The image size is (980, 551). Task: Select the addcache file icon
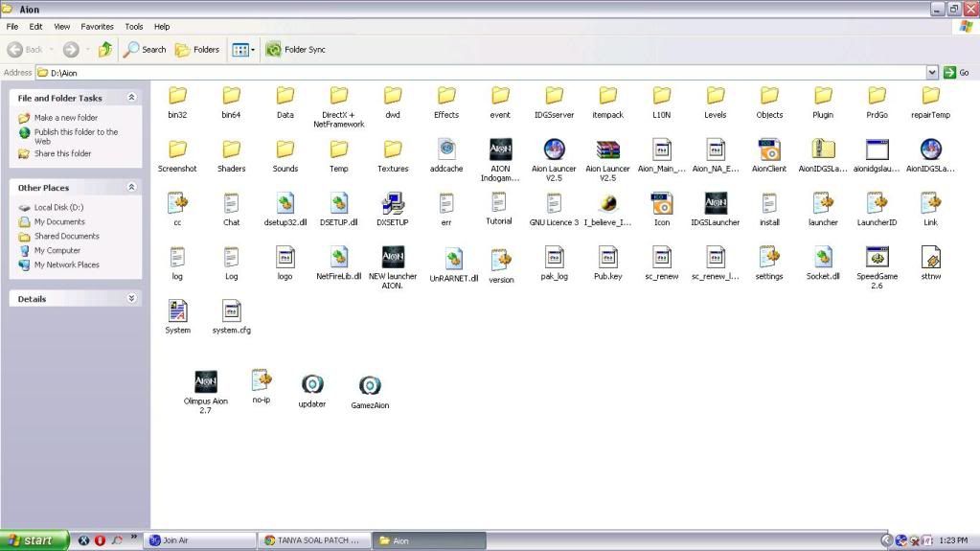446,150
